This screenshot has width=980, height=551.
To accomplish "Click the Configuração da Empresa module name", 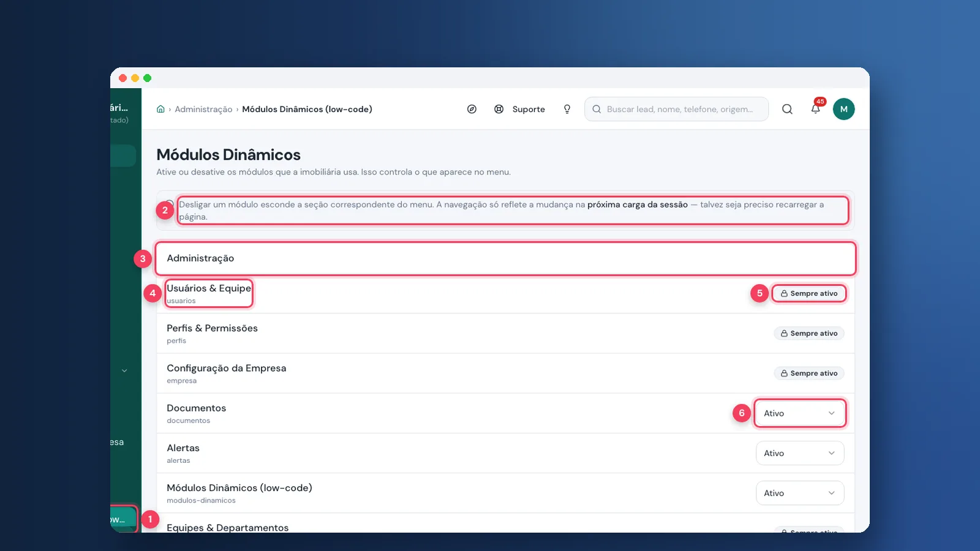I will click(x=226, y=368).
